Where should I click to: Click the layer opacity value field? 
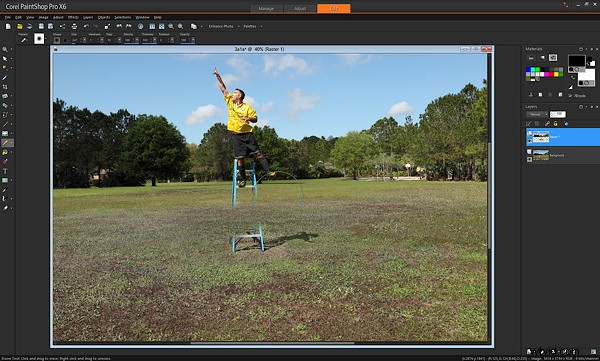558,114
